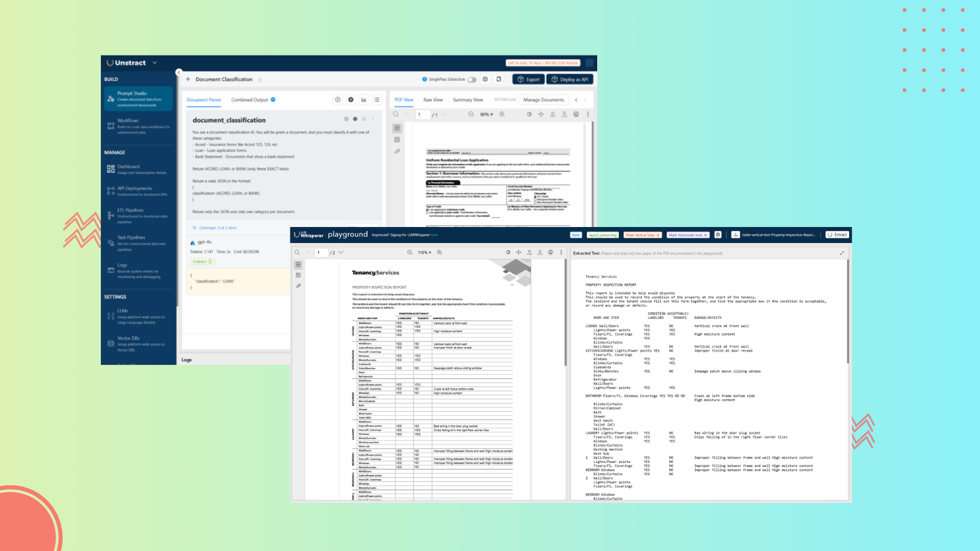Open ETL Pipelines from the sidebar
This screenshot has width=980, height=551.
click(126, 214)
